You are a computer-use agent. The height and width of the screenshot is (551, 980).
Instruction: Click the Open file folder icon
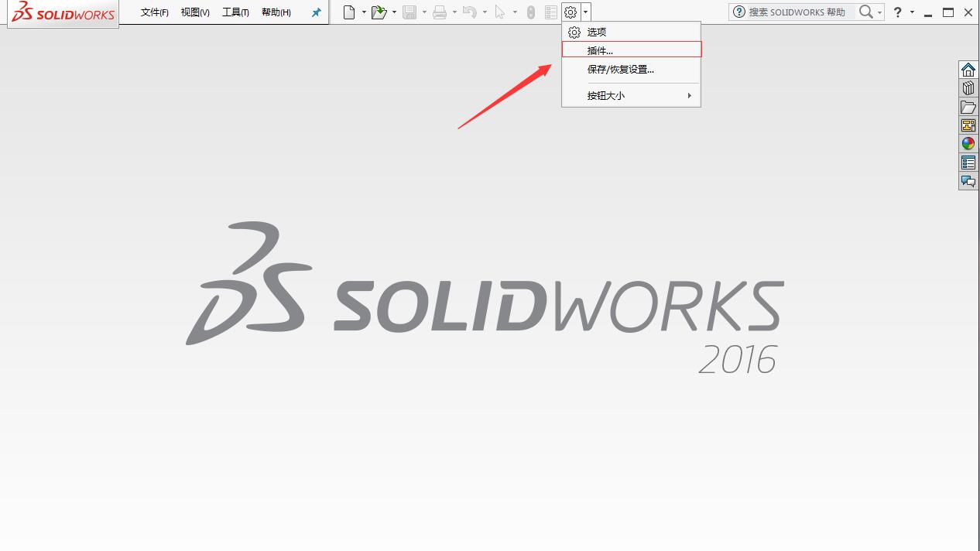pyautogui.click(x=379, y=12)
